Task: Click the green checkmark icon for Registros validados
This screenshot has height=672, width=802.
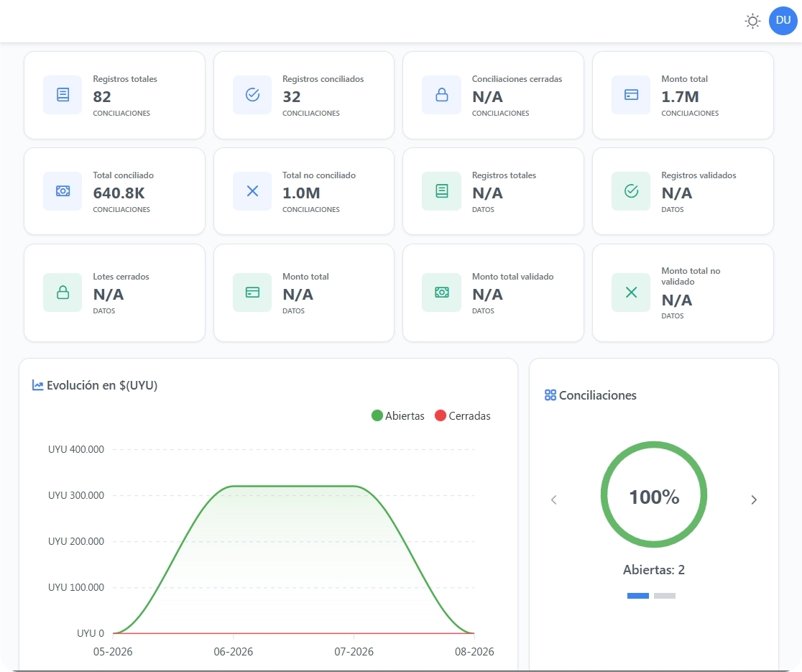Action: 631,190
